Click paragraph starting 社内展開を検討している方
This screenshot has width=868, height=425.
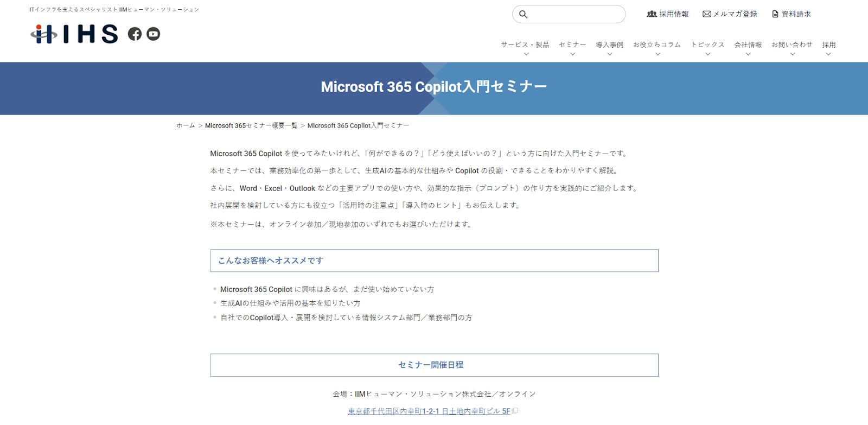pos(366,205)
